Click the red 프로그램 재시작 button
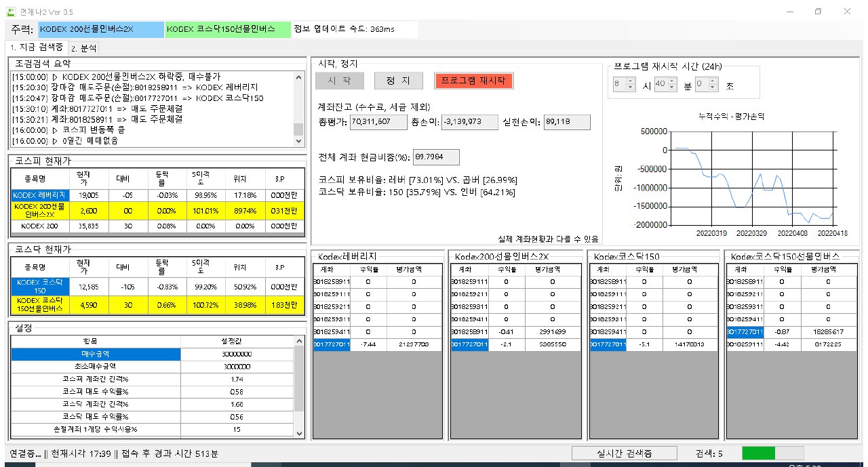 click(474, 81)
